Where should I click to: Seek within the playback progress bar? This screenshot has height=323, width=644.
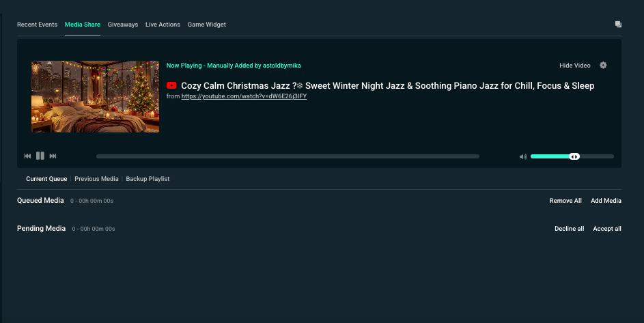pos(288,156)
